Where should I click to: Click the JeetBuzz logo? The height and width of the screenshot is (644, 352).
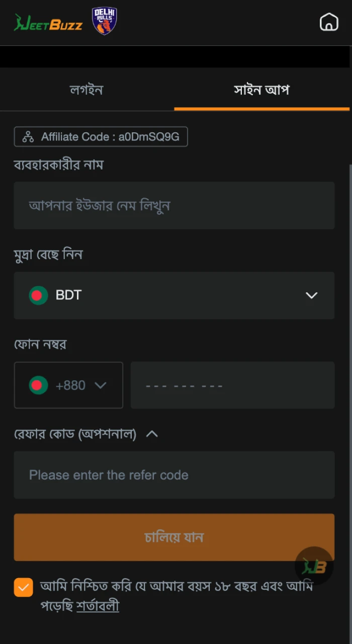pyautogui.click(x=48, y=22)
